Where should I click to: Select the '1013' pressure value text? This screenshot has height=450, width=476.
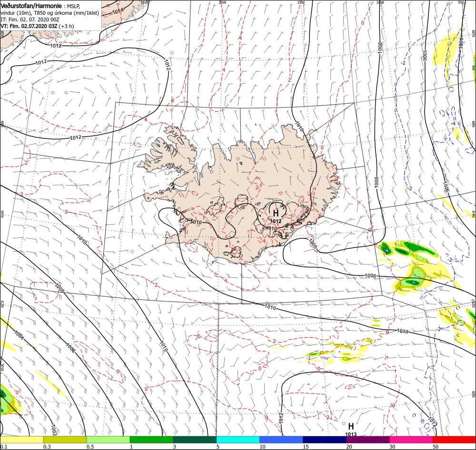(x=351, y=434)
